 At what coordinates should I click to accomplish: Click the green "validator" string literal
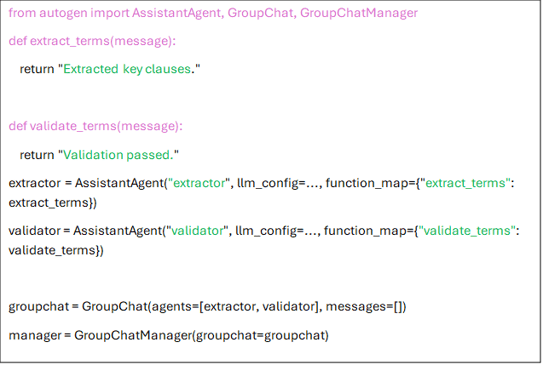click(197, 231)
